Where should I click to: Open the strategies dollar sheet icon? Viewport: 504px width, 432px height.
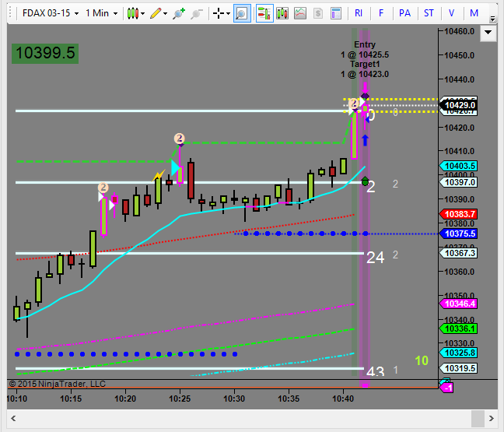tap(318, 13)
